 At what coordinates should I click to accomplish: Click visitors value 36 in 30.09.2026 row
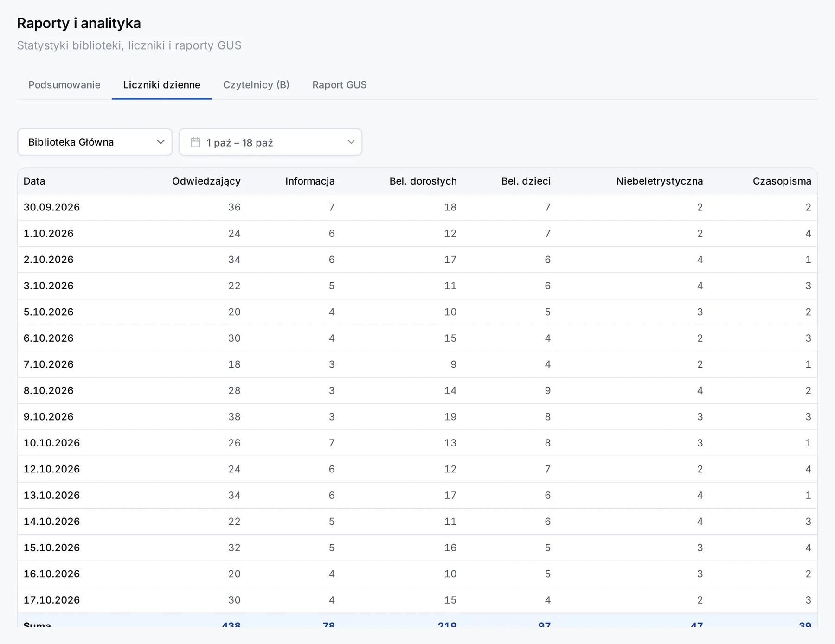tap(234, 207)
